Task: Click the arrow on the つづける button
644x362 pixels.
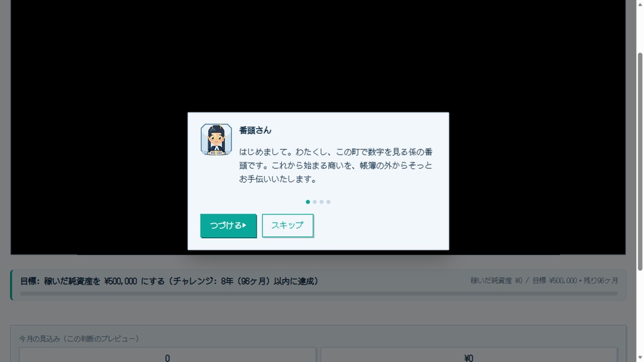Action: click(245, 226)
